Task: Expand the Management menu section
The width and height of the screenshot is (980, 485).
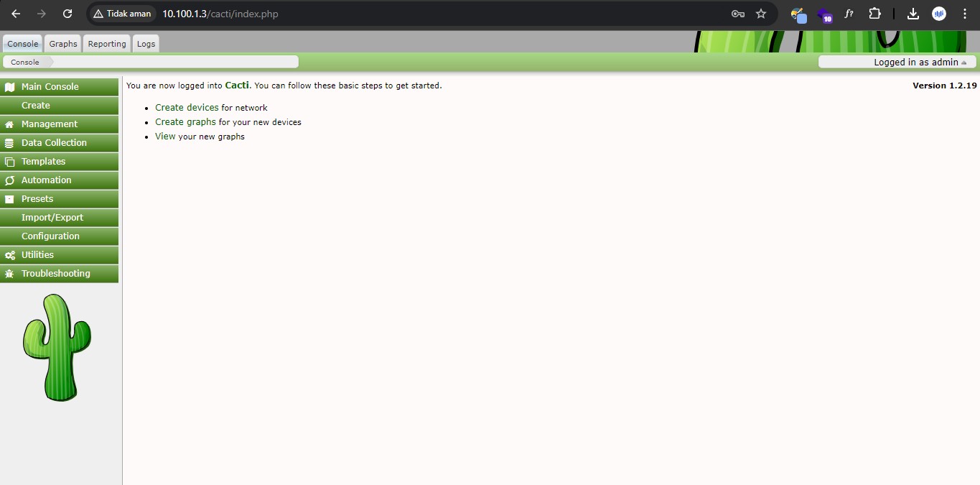Action: [59, 124]
